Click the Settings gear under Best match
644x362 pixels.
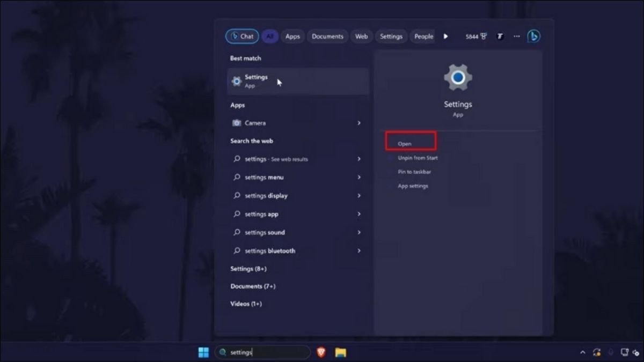coord(236,81)
